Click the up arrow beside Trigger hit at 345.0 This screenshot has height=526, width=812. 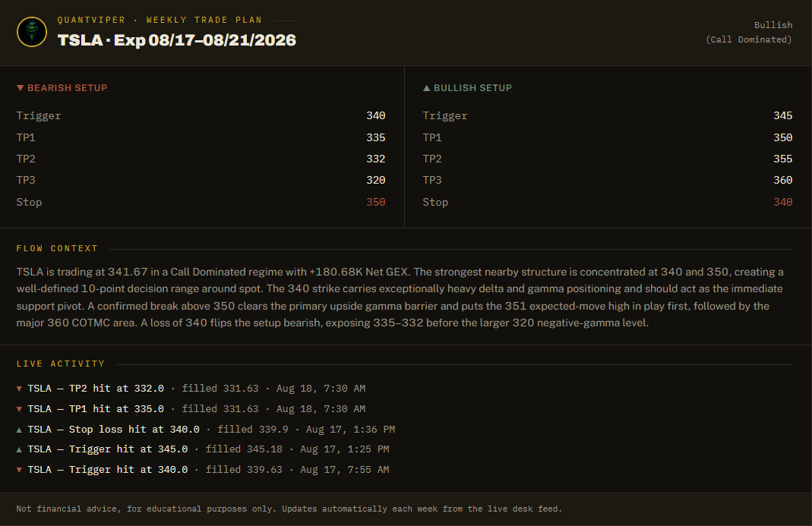pyautogui.click(x=19, y=450)
